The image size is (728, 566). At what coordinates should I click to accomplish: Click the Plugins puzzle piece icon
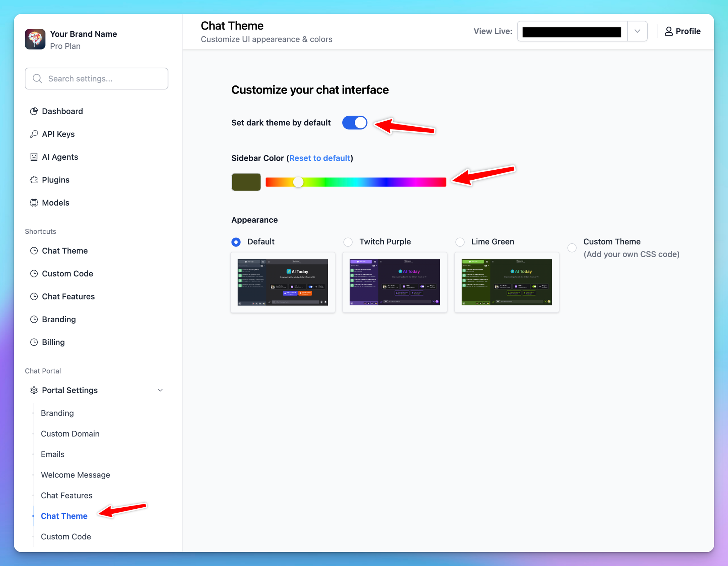(34, 180)
